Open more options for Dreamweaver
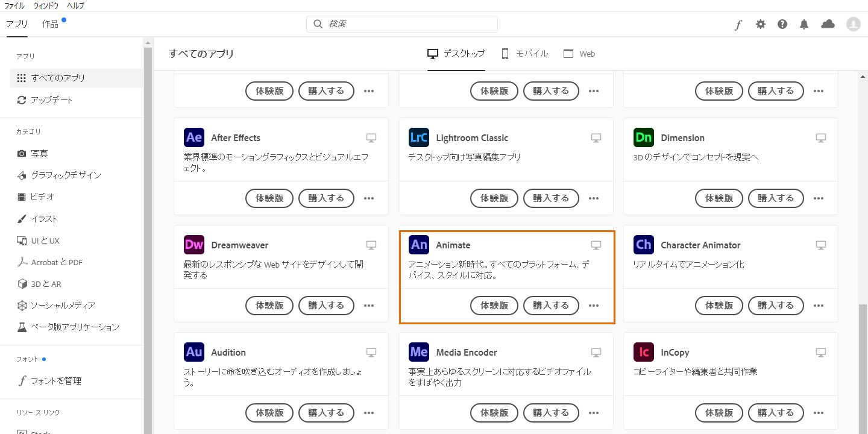 tap(369, 306)
